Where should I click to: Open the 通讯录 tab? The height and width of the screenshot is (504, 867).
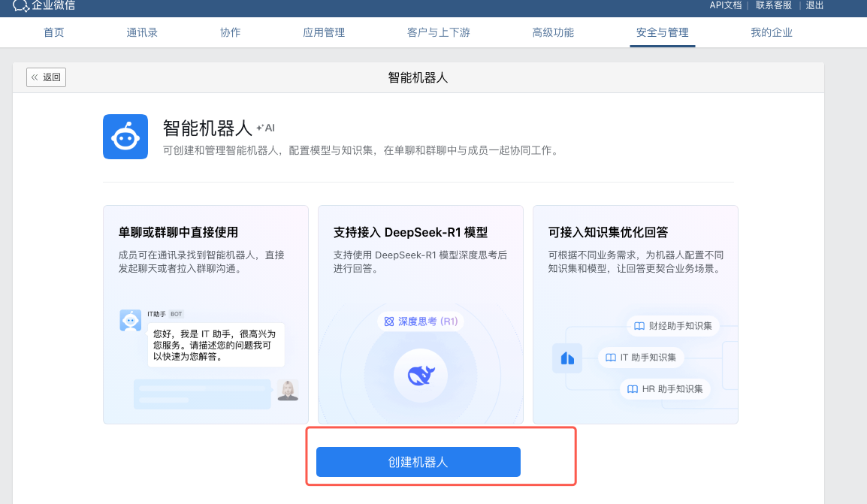(x=142, y=32)
